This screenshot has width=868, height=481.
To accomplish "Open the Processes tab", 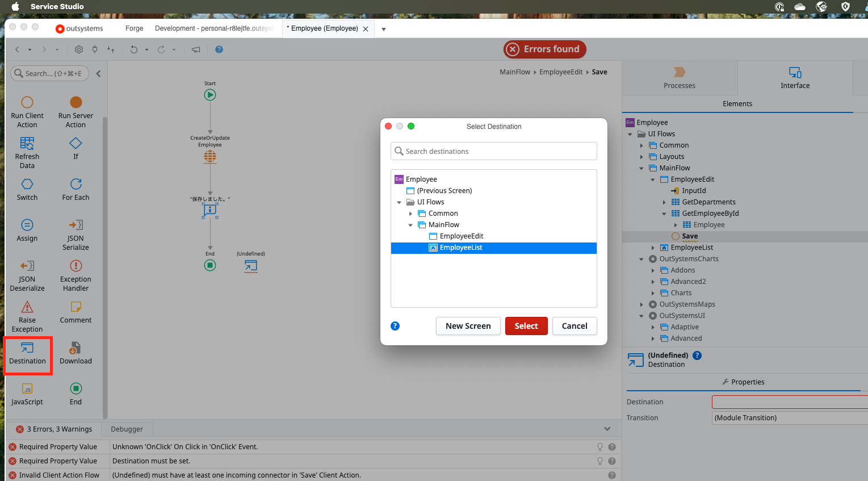I will pos(680,78).
